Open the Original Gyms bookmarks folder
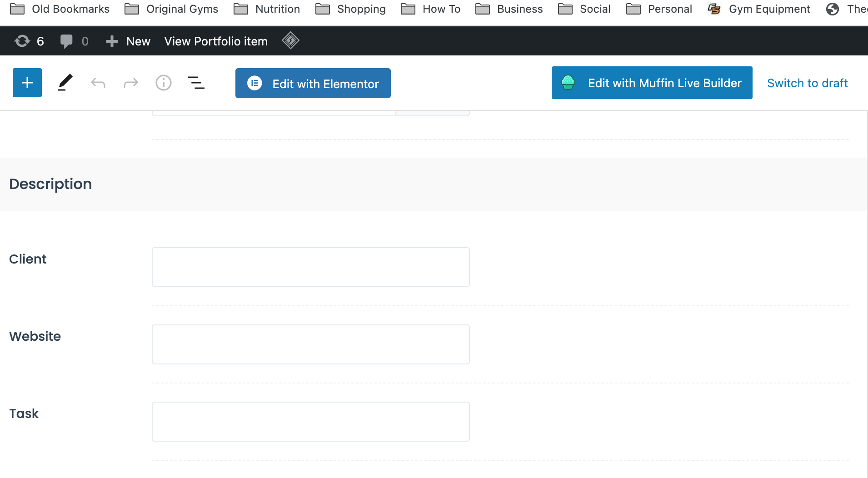Image resolution: width=868 pixels, height=478 pixels. point(171,9)
